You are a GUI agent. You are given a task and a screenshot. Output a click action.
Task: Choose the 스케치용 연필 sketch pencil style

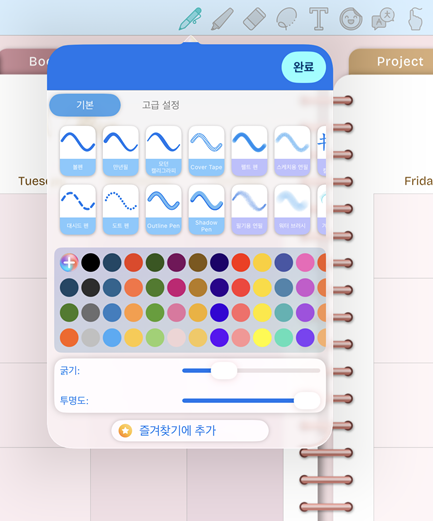tap(292, 151)
